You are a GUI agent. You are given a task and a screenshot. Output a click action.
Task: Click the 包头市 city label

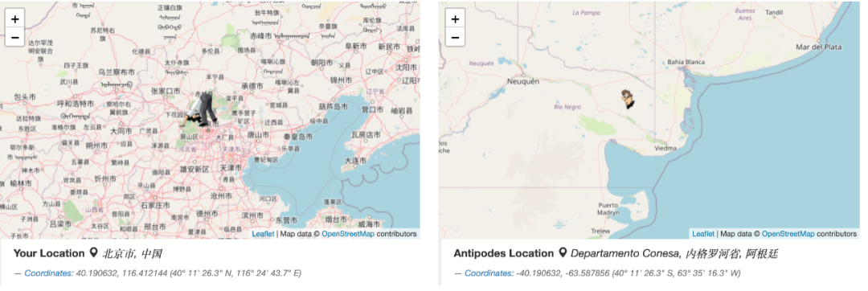[24, 97]
